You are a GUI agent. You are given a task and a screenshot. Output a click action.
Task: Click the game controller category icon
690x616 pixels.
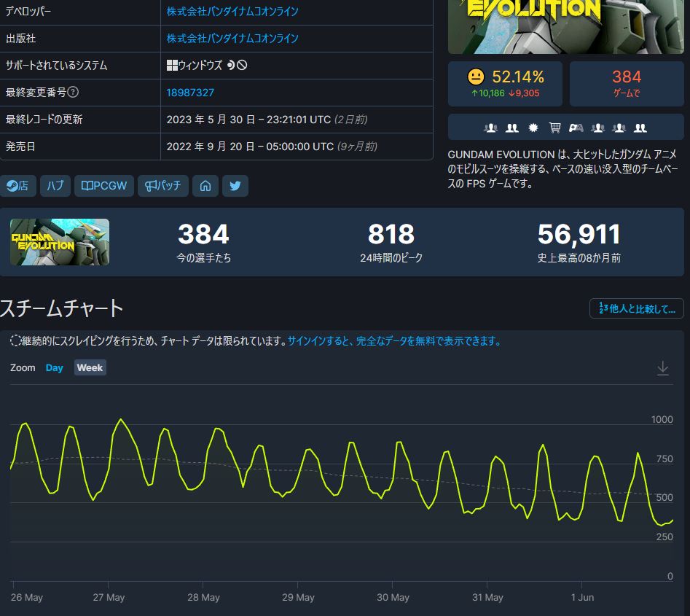(576, 128)
